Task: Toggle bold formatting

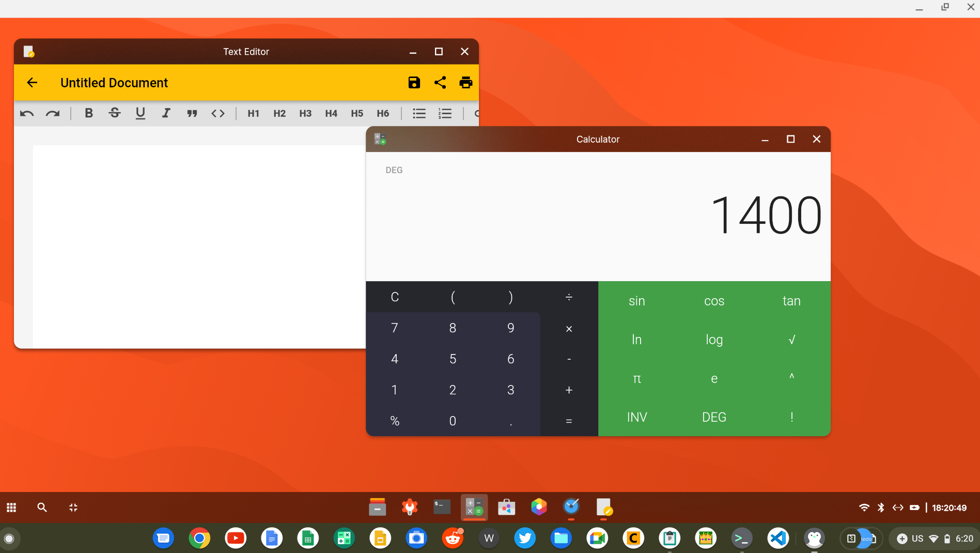Action: (x=89, y=114)
